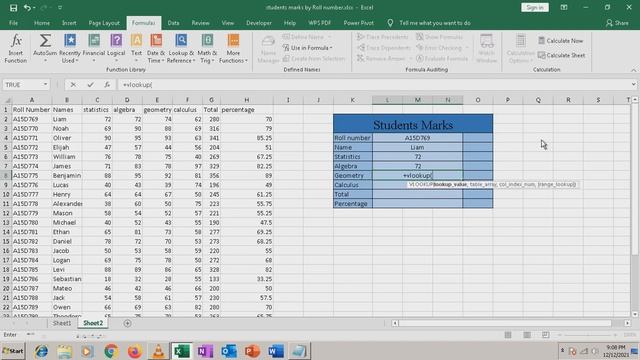The image size is (640, 360).
Task: Switch to the Sheet1 tab
Action: 62,323
